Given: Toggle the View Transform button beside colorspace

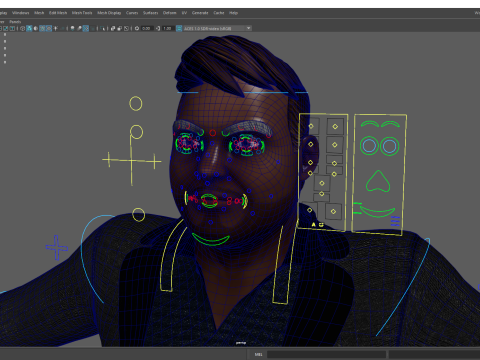Looking at the screenshot, I should tap(179, 28).
